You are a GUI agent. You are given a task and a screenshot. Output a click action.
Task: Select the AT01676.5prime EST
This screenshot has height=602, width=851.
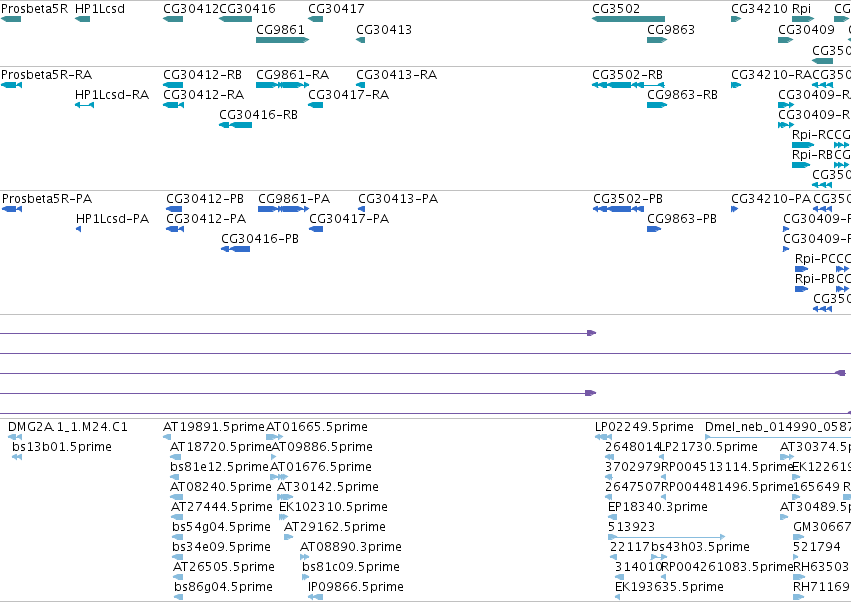coord(279,477)
